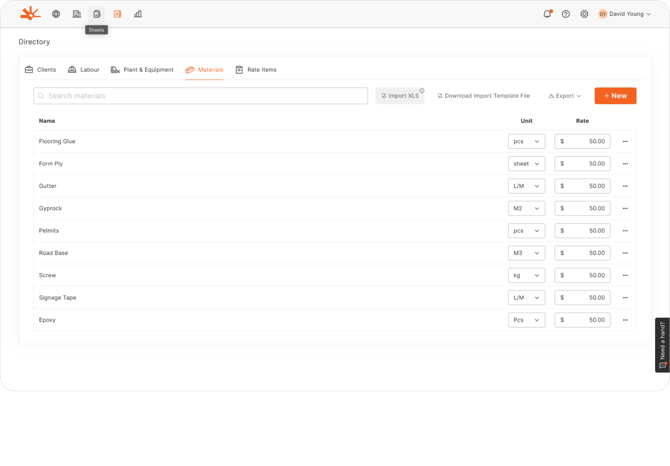This screenshot has width=670, height=466.
Task: Expand the unit dropdown for Flooring Glue
Action: click(x=526, y=142)
